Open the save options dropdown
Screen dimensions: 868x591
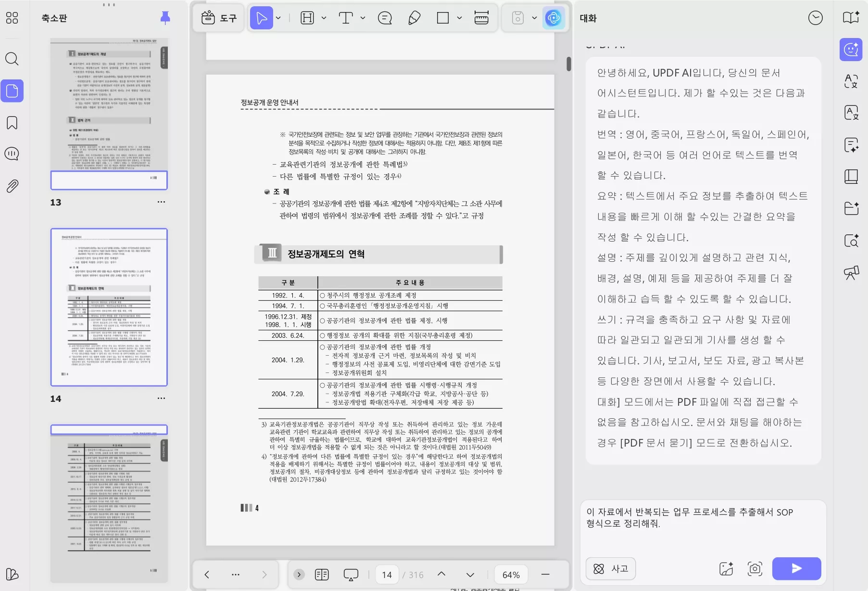(533, 18)
